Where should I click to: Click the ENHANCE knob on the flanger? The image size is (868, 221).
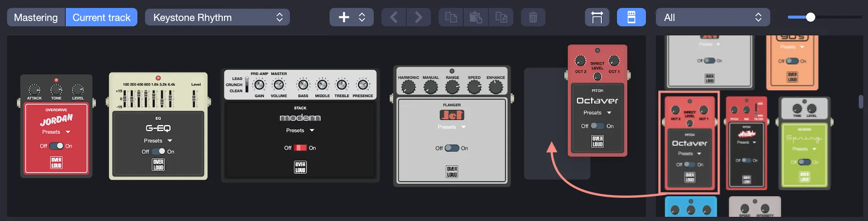click(495, 87)
